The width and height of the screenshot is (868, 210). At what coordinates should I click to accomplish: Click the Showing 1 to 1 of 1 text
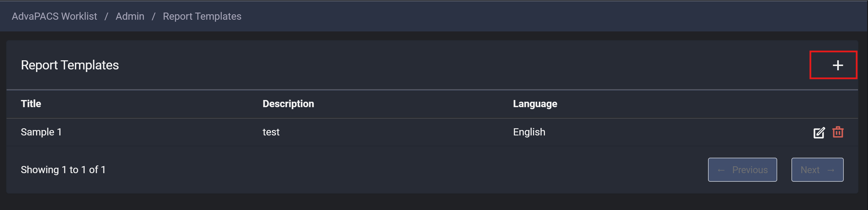pyautogui.click(x=63, y=169)
